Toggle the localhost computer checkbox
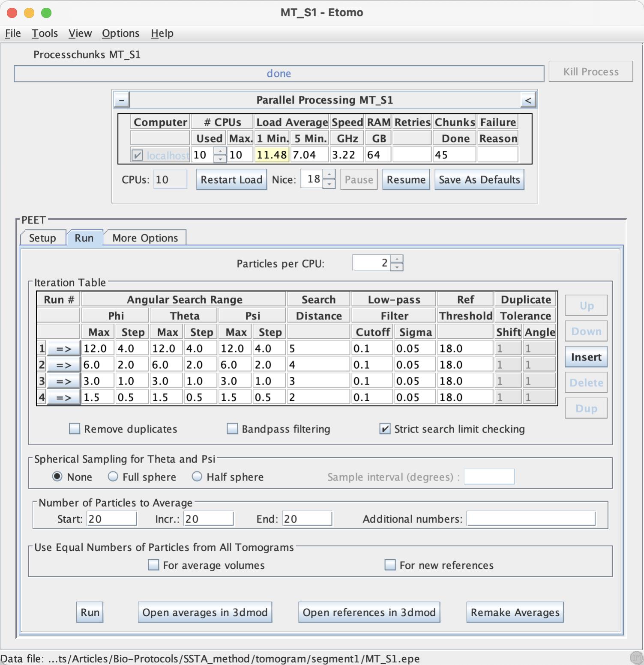 point(137,155)
